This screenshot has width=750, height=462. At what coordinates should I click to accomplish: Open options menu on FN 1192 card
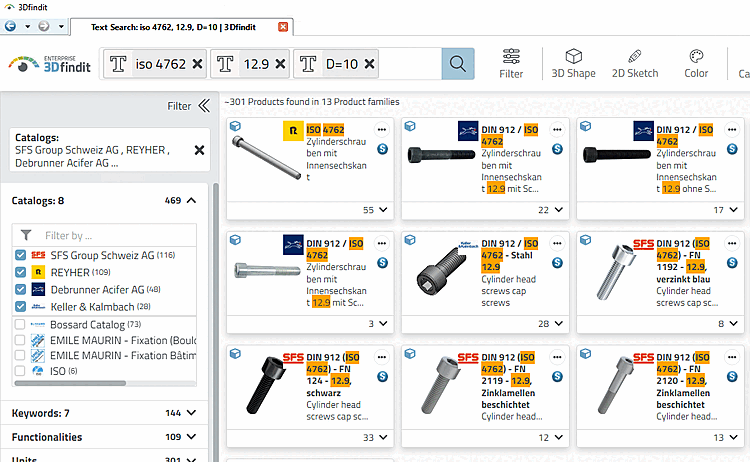click(x=732, y=243)
